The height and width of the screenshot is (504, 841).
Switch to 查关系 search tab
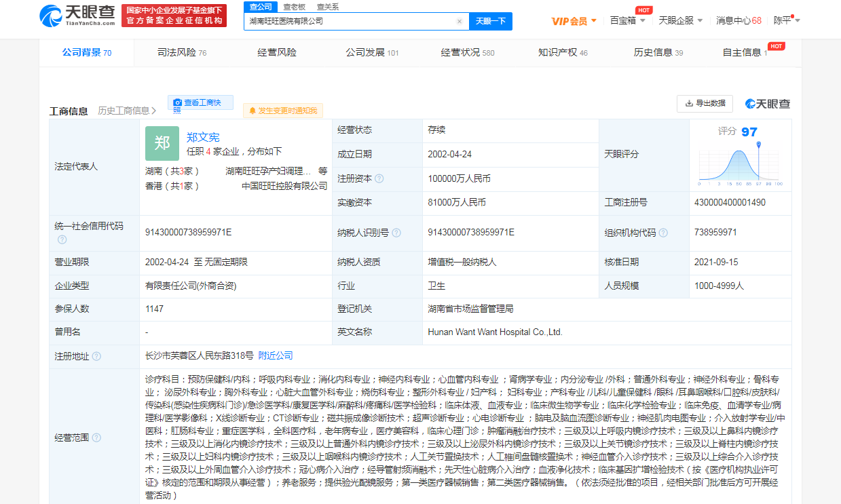coord(328,7)
